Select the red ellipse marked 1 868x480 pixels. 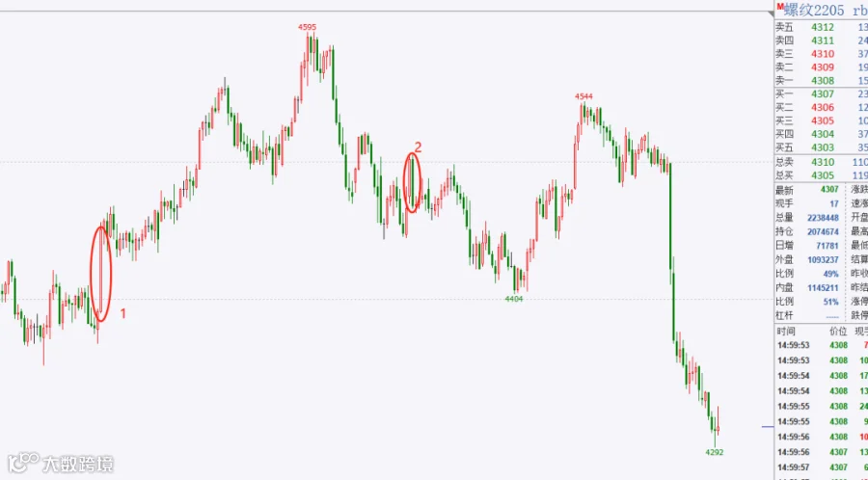[101, 274]
